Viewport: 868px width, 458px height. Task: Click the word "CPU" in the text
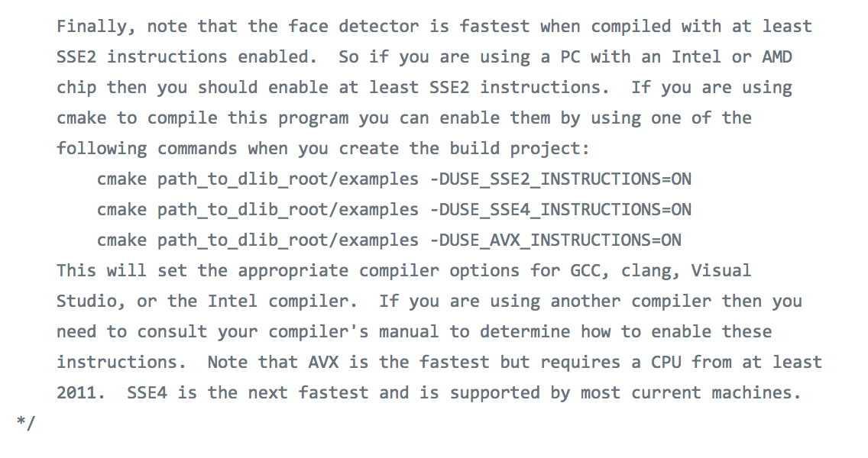pyautogui.click(x=666, y=363)
